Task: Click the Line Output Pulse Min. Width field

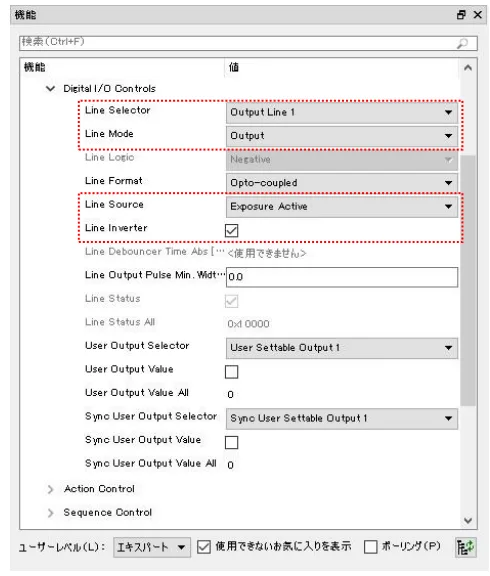Action: coord(342,277)
